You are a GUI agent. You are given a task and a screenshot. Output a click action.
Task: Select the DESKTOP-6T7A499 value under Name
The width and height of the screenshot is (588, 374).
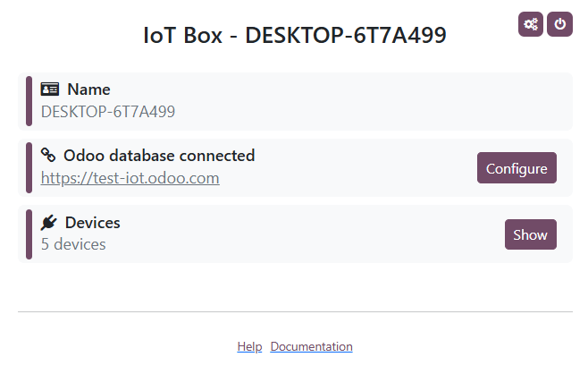[x=108, y=112]
